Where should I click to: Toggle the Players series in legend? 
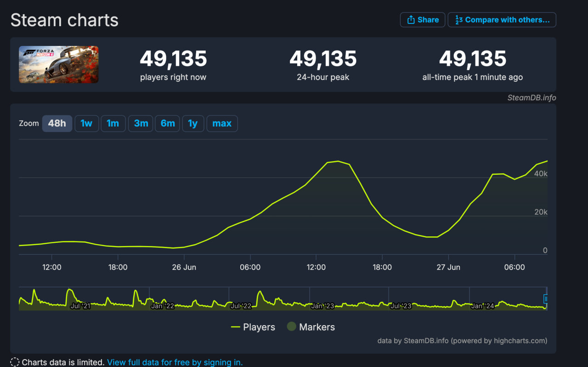(x=253, y=327)
